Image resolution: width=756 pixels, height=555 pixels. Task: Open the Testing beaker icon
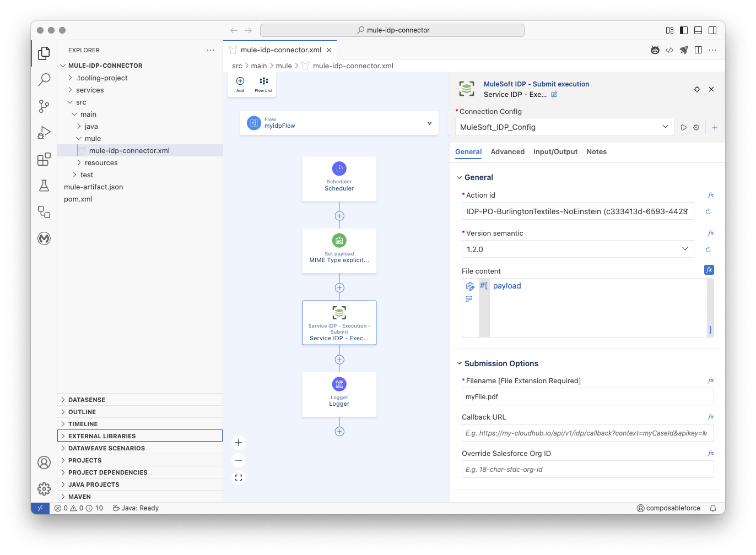point(44,186)
